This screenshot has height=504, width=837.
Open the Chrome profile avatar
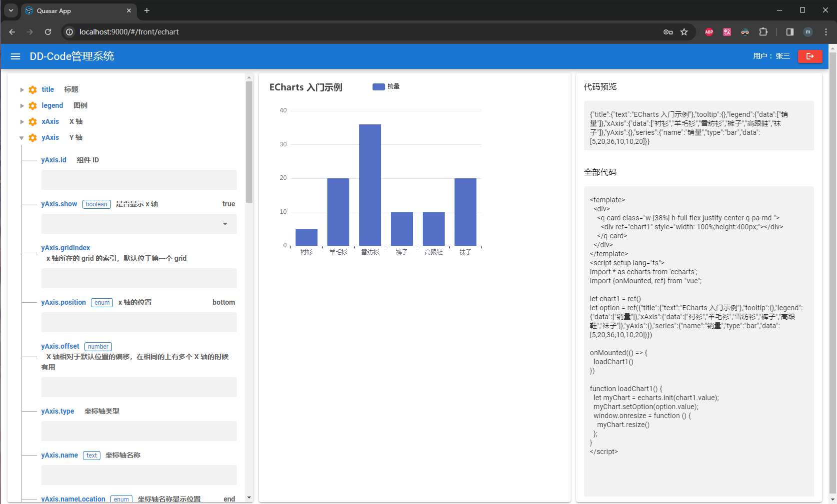tap(808, 32)
